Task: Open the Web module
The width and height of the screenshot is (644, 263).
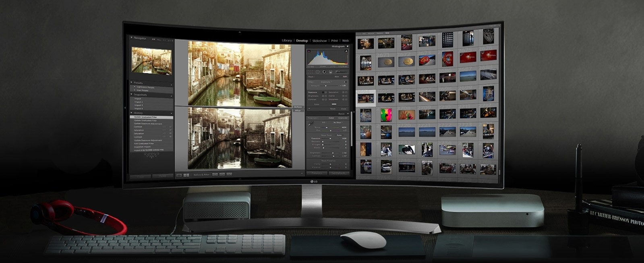Action: (x=345, y=41)
